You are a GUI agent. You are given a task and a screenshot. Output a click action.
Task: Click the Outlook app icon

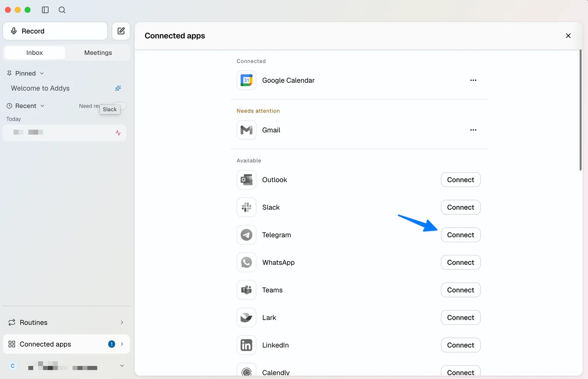tap(247, 180)
